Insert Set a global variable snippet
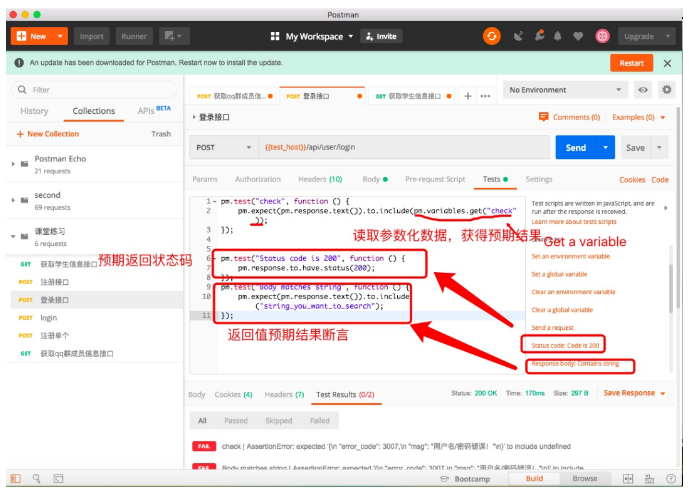Image resolution: width=689 pixels, height=493 pixels. (559, 274)
